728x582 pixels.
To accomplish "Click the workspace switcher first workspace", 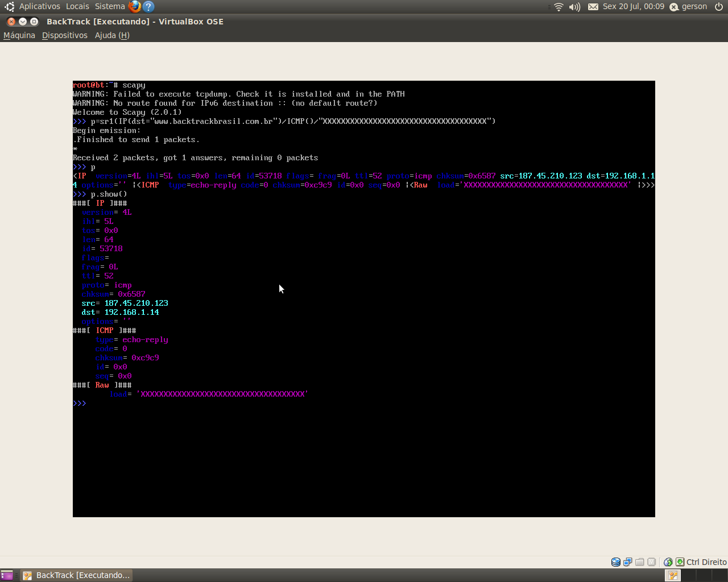I will (x=673, y=575).
